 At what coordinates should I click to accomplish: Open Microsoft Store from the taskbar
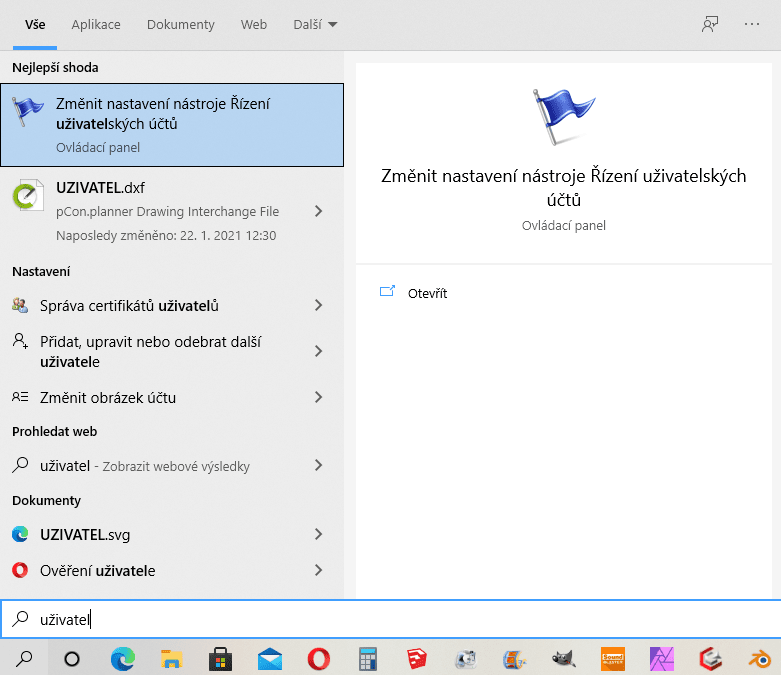coord(220,659)
